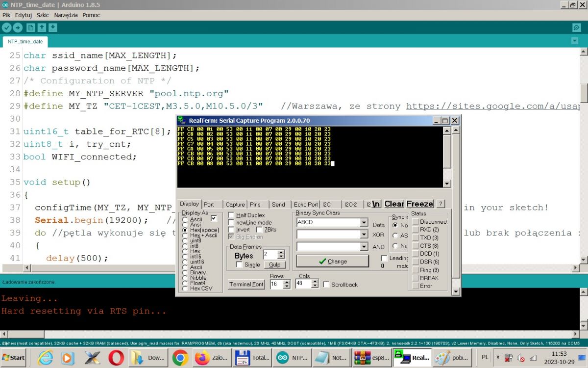
Task: Select the NTP_time_date sketch tab
Action: click(x=25, y=42)
